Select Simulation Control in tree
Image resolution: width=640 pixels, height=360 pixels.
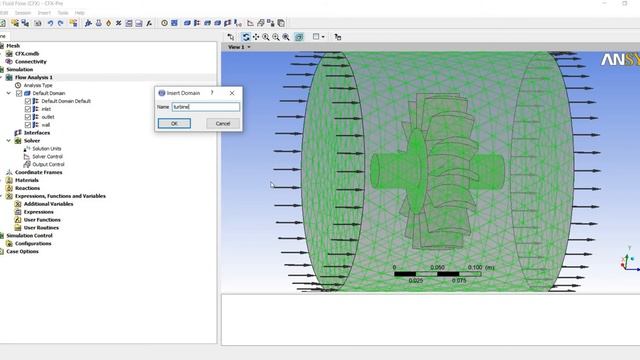pyautogui.click(x=29, y=236)
